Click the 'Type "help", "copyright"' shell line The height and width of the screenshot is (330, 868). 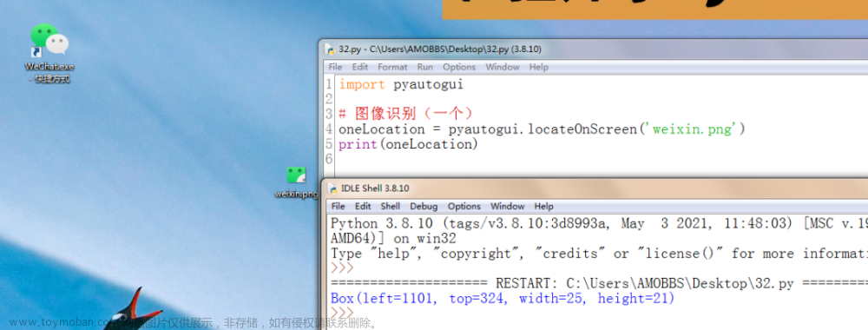coord(599,254)
